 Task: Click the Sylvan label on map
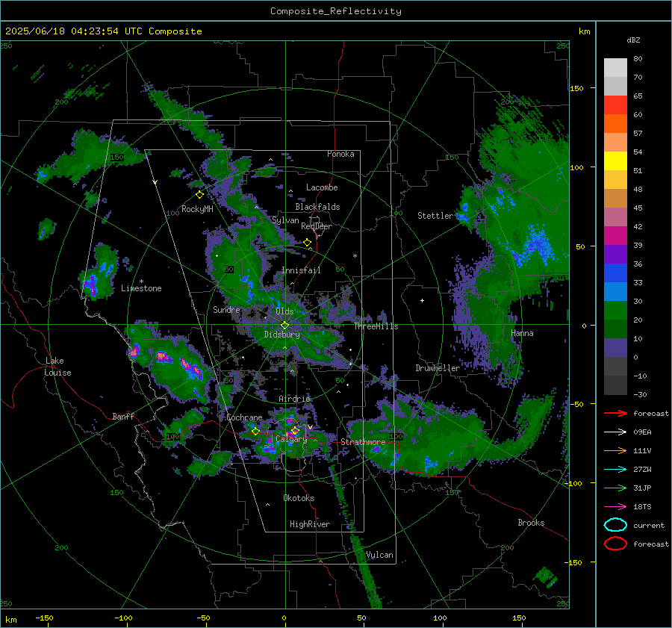(285, 220)
